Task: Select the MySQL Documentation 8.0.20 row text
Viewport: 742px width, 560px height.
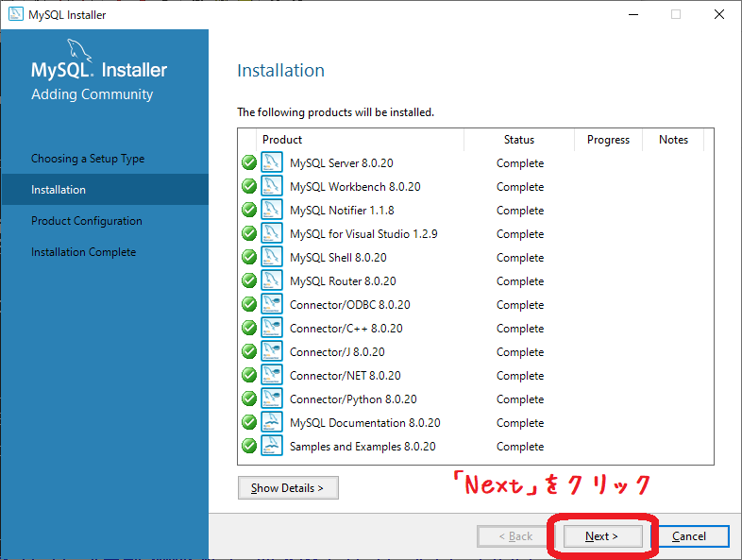Action: pos(364,423)
